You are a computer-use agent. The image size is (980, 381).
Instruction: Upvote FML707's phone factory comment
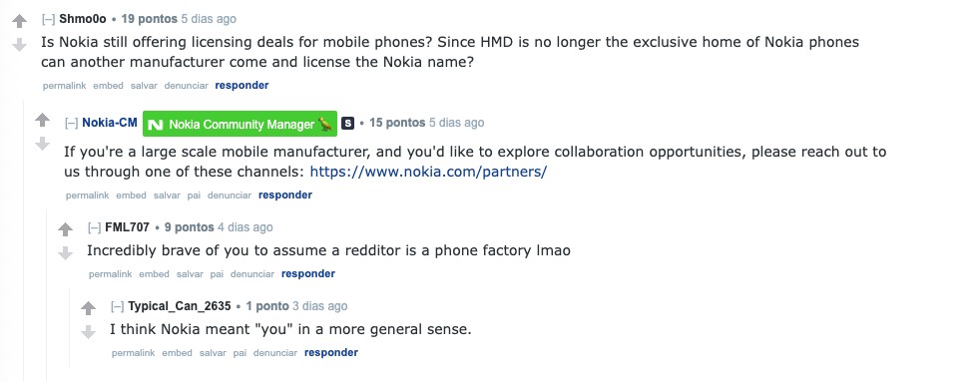coord(65,229)
